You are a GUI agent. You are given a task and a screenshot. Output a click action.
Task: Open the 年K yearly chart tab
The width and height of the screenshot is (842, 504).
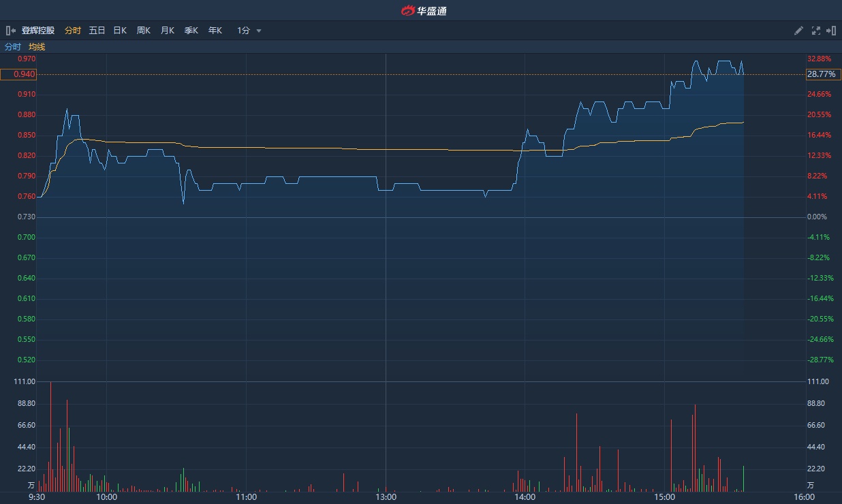(215, 31)
